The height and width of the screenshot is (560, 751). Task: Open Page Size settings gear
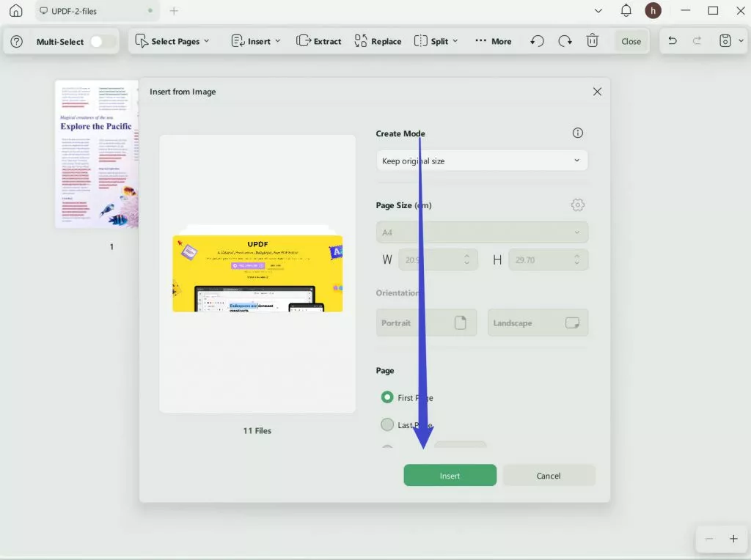pos(578,205)
